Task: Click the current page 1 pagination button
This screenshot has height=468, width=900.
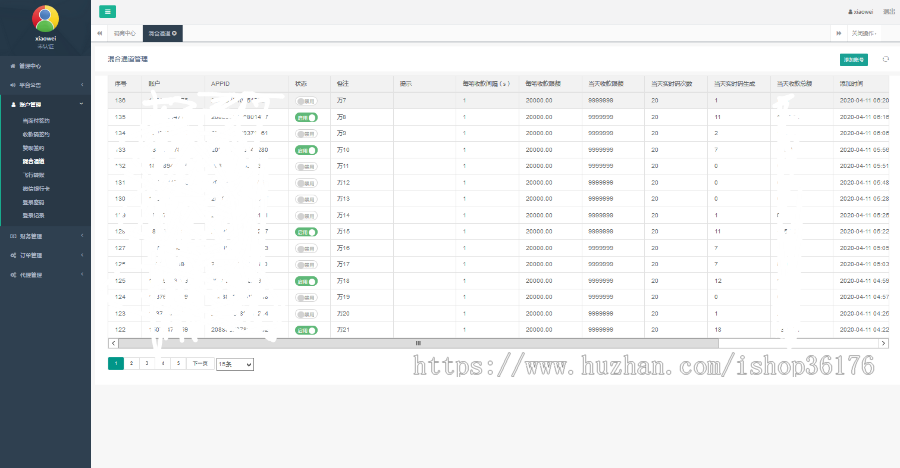Action: [x=116, y=363]
